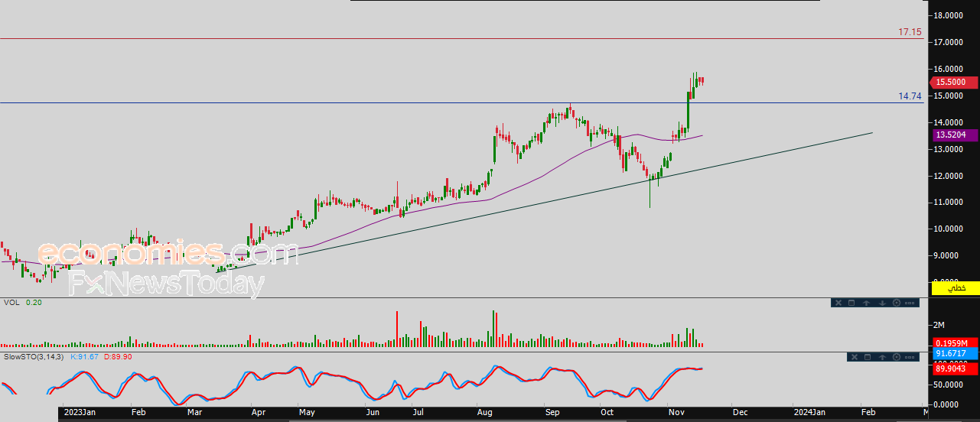Click the Mar date axis label
The width and height of the screenshot is (980, 422).
tap(195, 412)
